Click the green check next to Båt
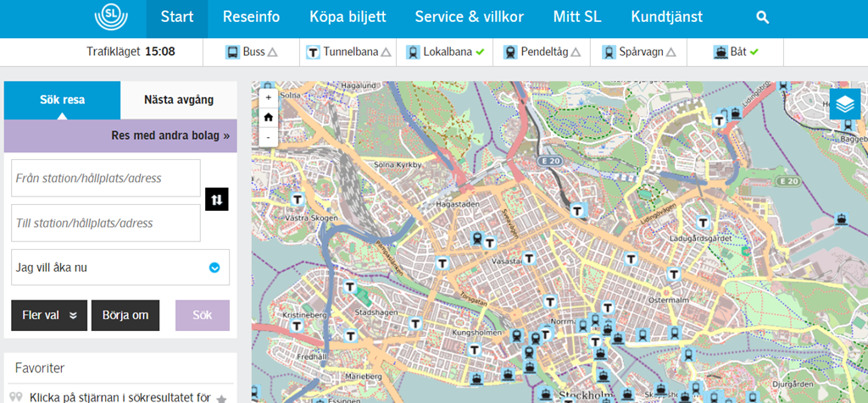 coord(754,52)
